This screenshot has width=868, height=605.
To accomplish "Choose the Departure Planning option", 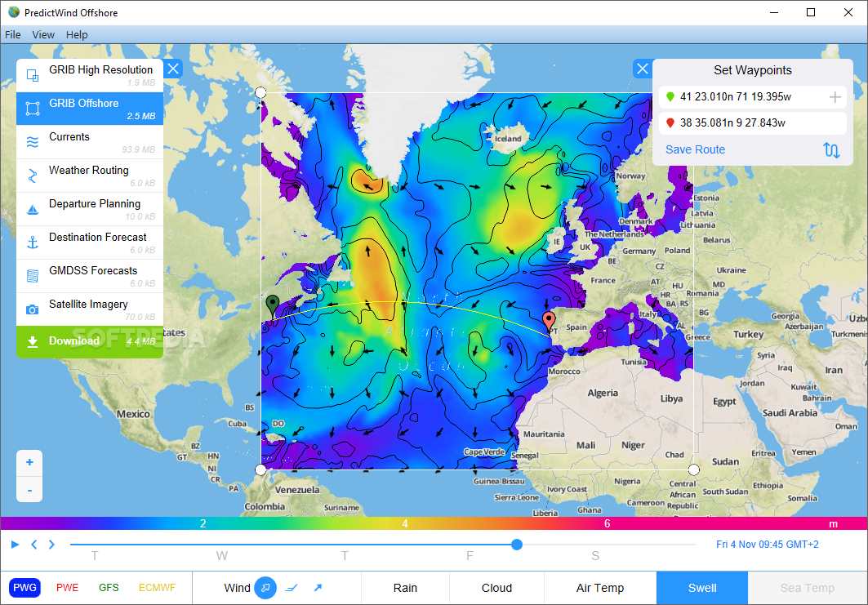I will point(90,209).
